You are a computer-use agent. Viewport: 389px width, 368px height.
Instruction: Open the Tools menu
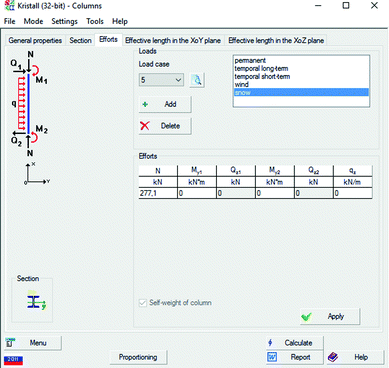pyautogui.click(x=95, y=21)
